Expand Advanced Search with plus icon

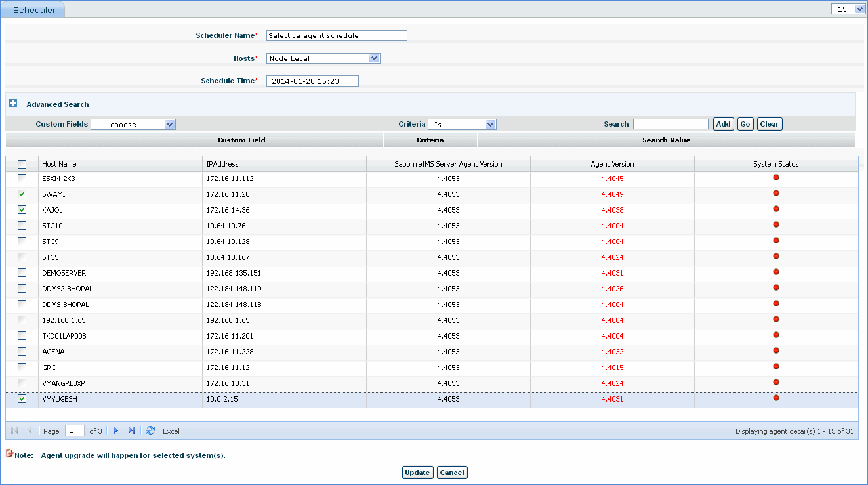point(13,104)
